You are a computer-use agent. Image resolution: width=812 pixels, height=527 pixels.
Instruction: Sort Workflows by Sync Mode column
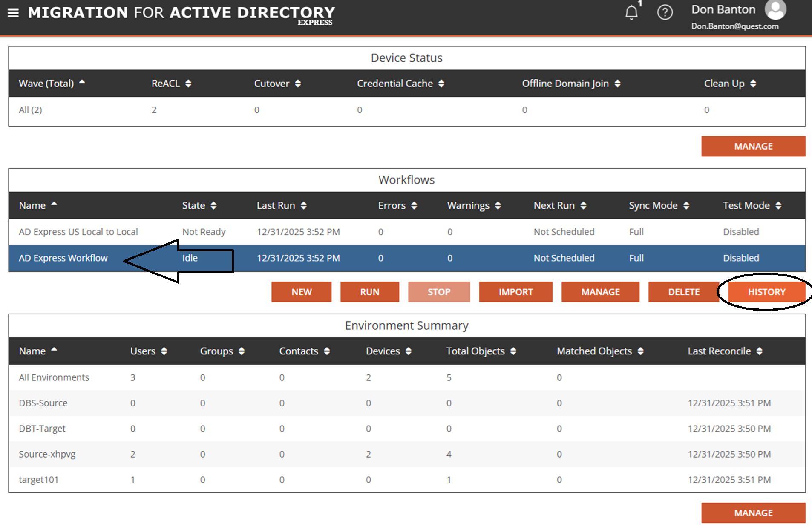(x=659, y=205)
